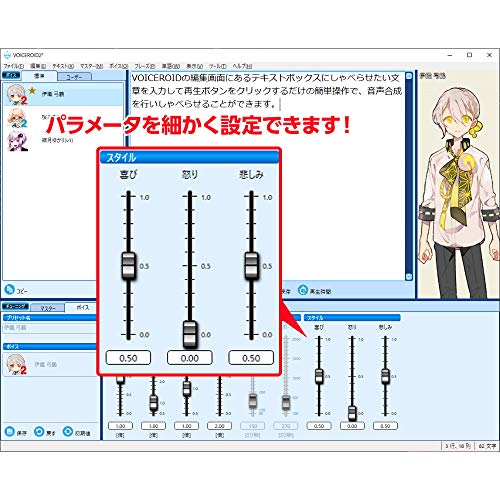Click the character name label above the illustration
Viewport: 500px width, 500px height.
[x=432, y=76]
